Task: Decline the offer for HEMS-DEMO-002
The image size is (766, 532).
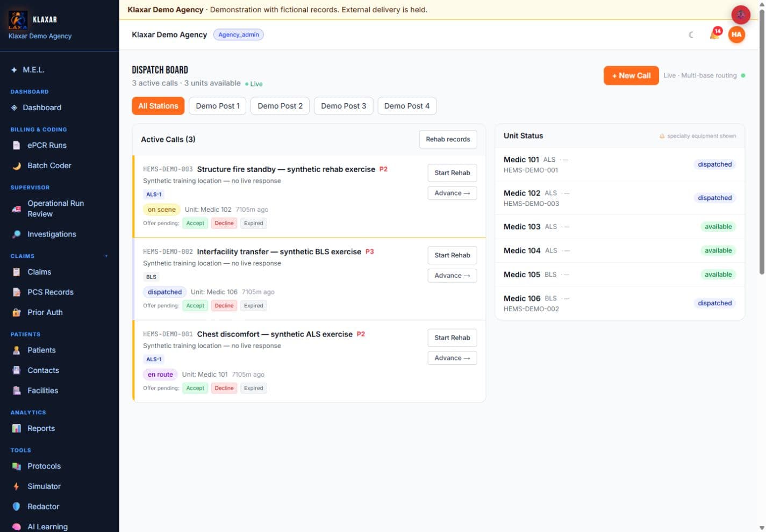Action: point(224,306)
